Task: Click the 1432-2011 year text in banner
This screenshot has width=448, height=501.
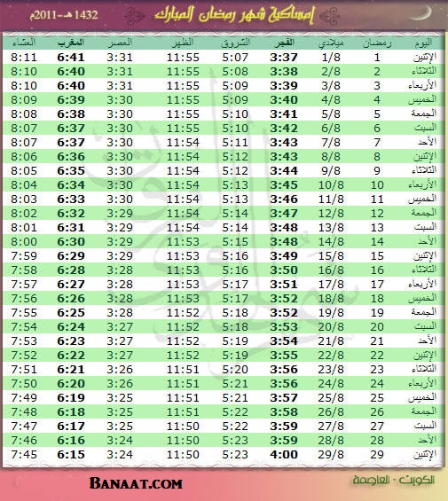Action: [x=64, y=15]
